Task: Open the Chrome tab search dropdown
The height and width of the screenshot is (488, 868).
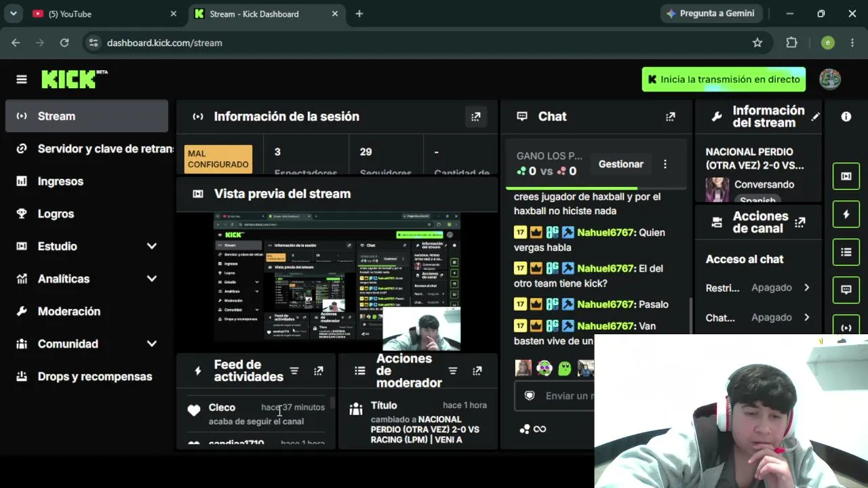Action: 13,14
